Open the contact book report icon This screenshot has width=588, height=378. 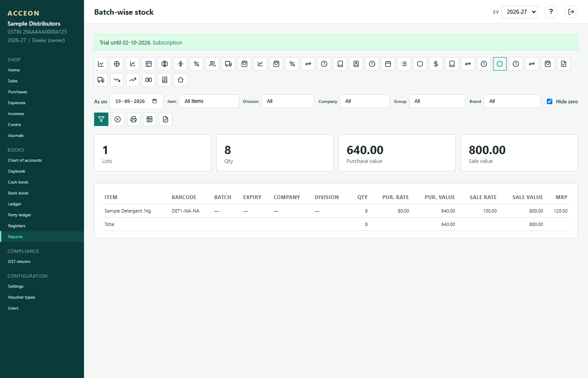(x=356, y=64)
